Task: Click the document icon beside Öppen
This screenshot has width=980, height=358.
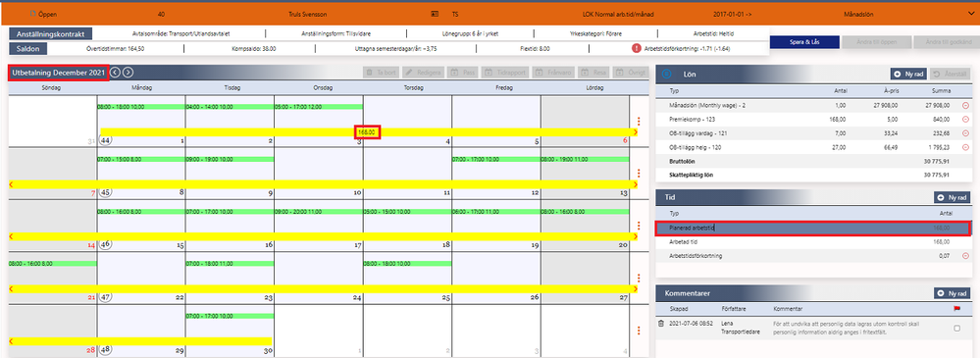Action: 32,13
